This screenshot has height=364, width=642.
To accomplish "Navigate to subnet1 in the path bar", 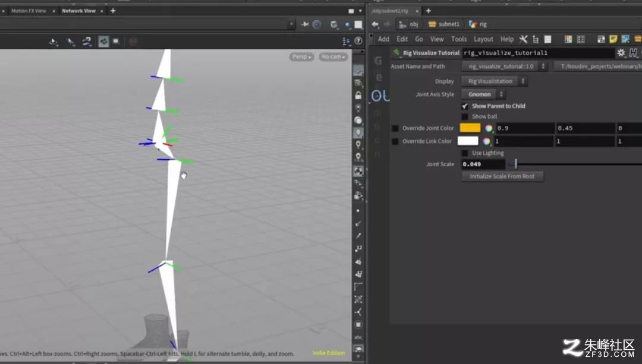I will [x=444, y=24].
